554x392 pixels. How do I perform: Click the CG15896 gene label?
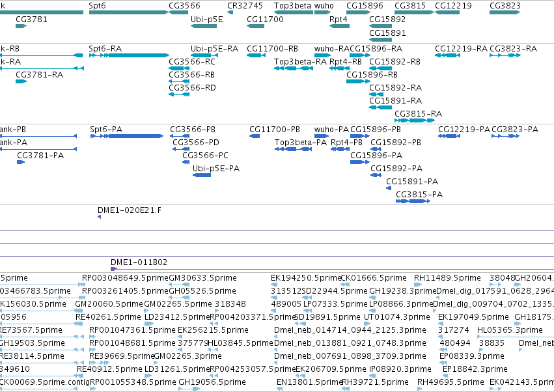pyautogui.click(x=365, y=6)
